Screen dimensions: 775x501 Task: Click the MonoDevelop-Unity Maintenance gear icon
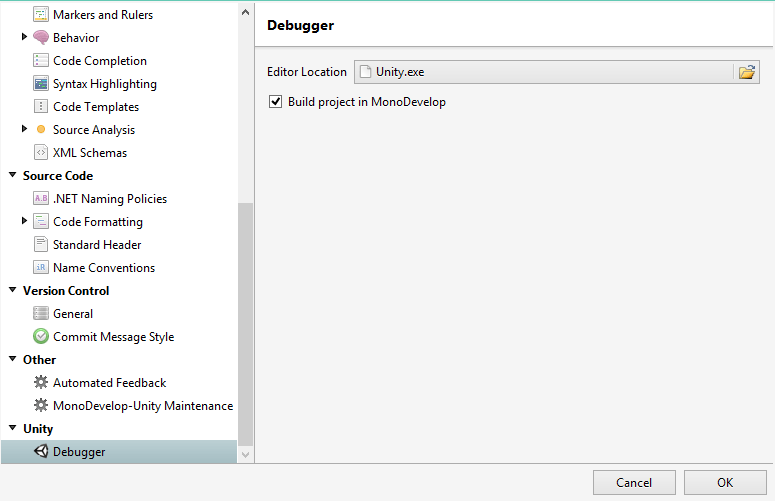pyautogui.click(x=41, y=406)
